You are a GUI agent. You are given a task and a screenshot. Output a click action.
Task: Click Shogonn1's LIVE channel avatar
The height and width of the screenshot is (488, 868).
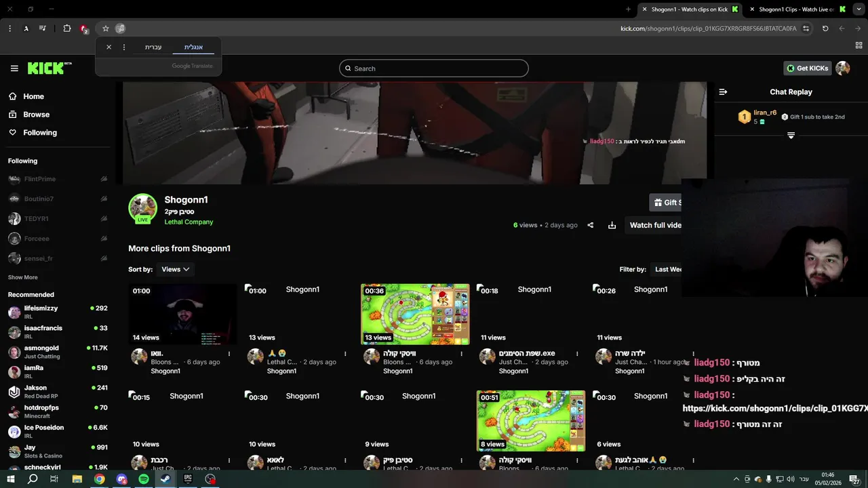142,209
